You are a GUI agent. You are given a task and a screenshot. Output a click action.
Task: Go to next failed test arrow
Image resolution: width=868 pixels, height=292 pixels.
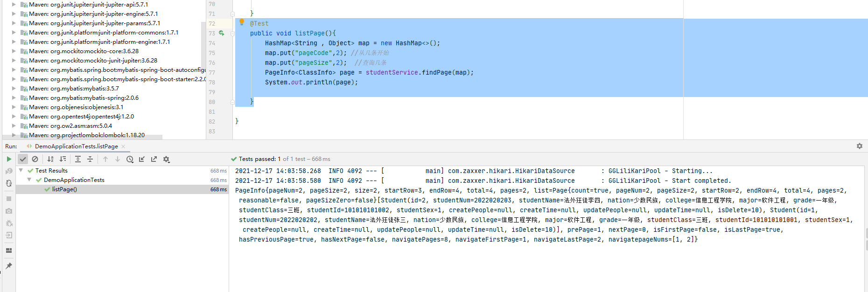click(118, 159)
